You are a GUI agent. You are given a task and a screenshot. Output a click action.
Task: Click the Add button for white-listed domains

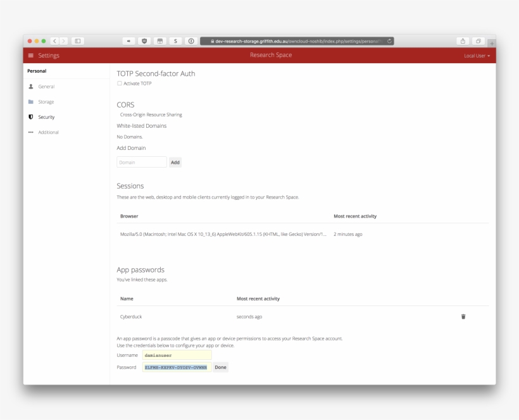[x=175, y=163]
